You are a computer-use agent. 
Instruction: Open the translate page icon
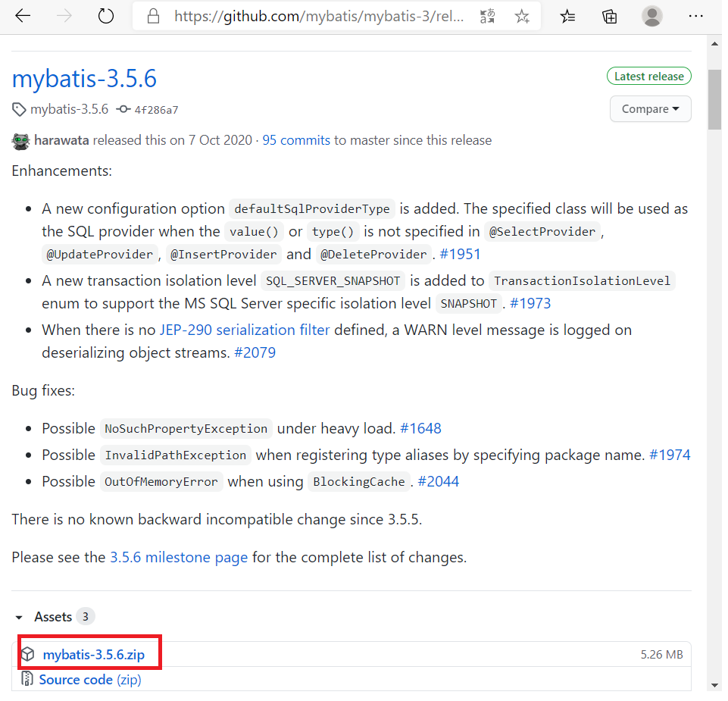[x=488, y=16]
